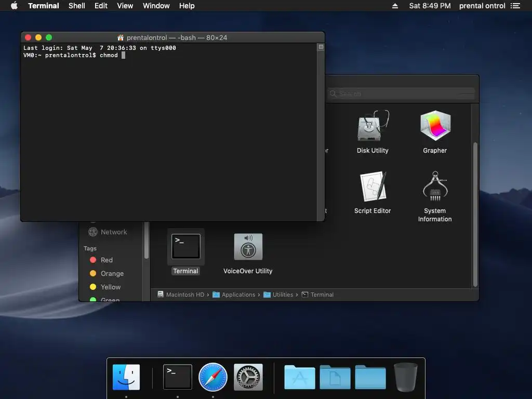Click Applications in path bar
The height and width of the screenshot is (399, 532).
tap(234, 295)
